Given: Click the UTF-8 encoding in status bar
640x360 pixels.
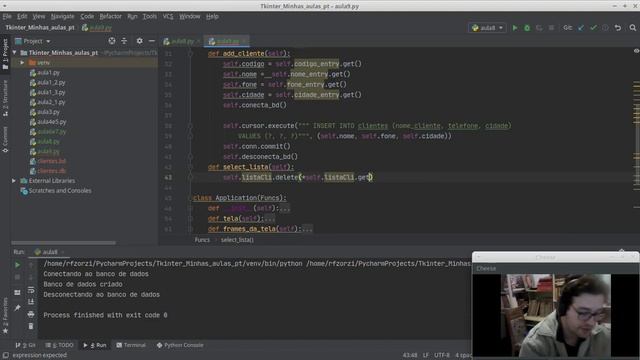Looking at the screenshot, I should click(x=442, y=356).
